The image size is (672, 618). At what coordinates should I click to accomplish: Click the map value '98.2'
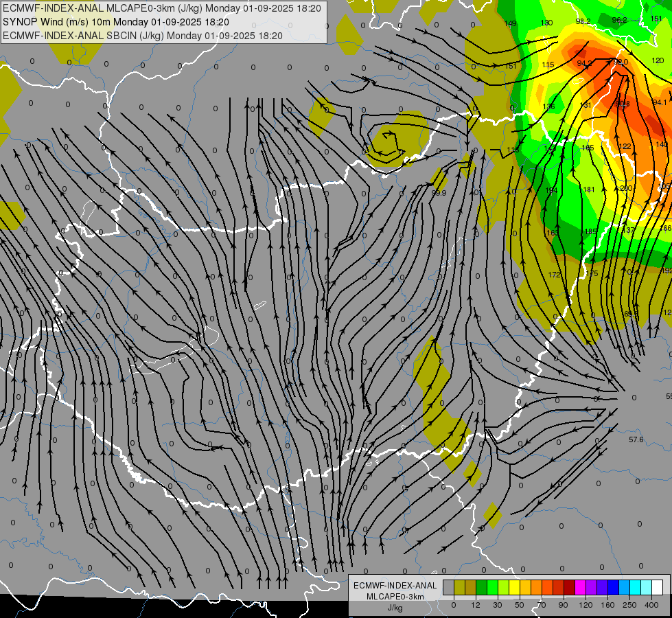click(583, 21)
